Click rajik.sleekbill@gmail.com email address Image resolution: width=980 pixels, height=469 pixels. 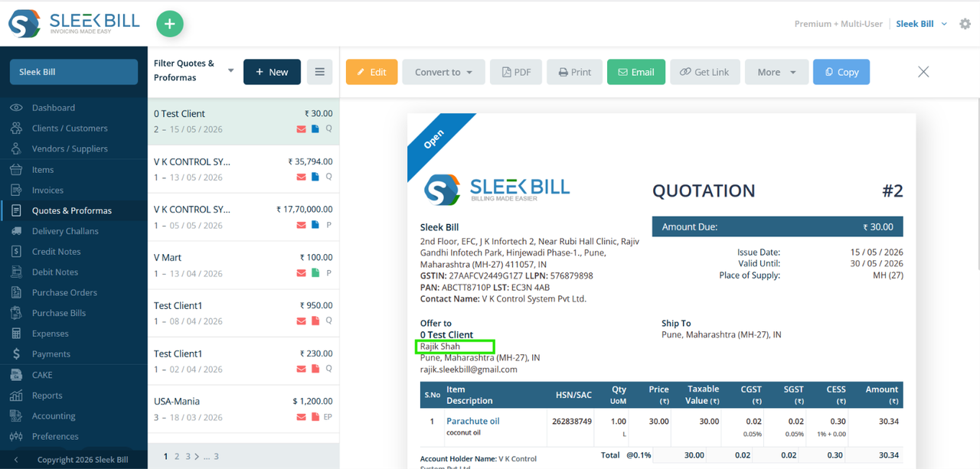469,369
